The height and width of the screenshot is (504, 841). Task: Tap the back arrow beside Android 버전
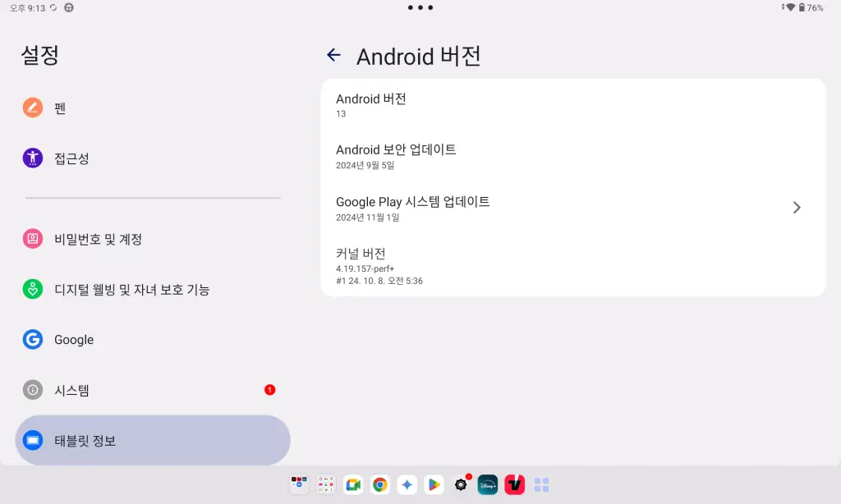pos(333,55)
